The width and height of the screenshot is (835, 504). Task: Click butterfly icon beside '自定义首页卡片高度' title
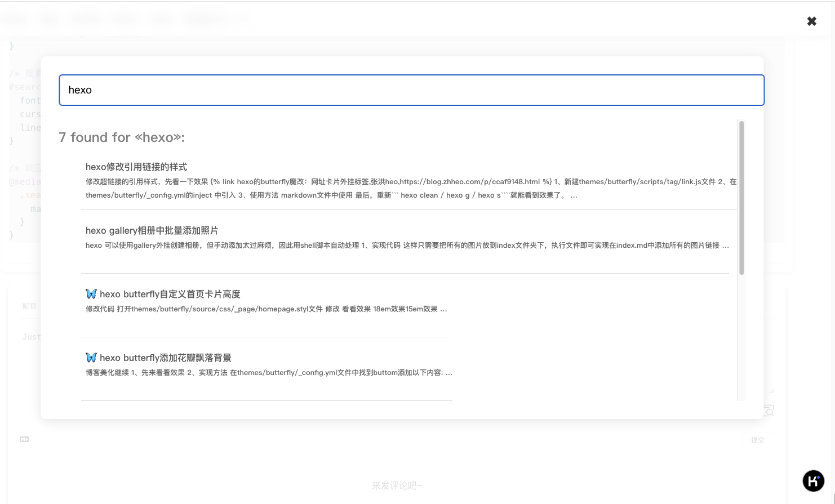[91, 294]
